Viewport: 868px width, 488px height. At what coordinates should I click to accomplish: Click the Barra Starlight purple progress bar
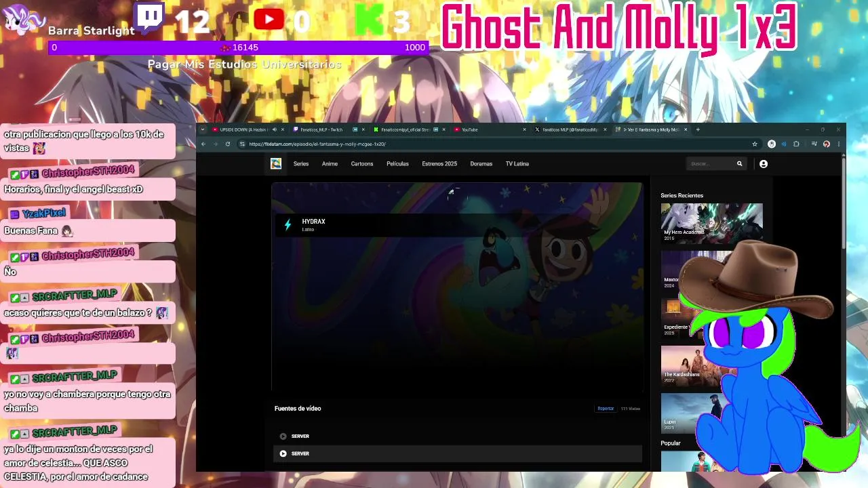point(238,47)
